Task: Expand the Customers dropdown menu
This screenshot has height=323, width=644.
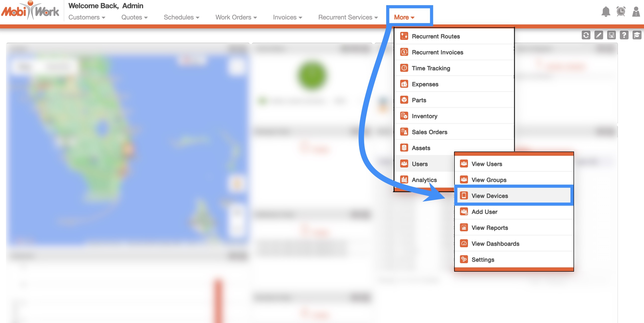Action: tap(86, 17)
